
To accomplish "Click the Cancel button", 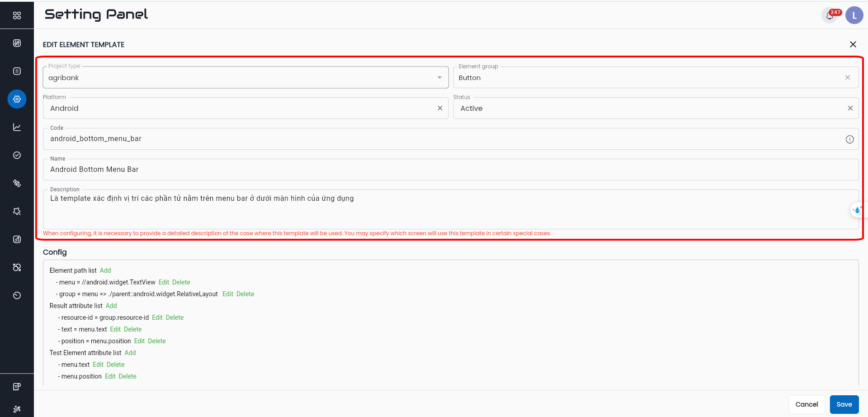I will [x=807, y=404].
